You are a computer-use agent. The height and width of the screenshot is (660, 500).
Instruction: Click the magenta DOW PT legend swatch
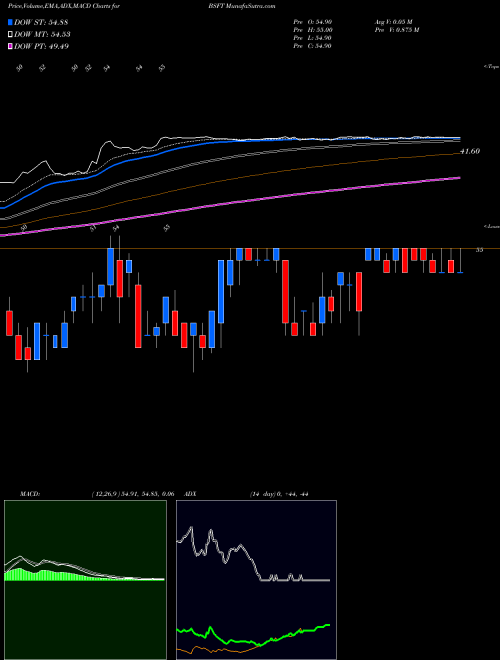coord(11,46)
